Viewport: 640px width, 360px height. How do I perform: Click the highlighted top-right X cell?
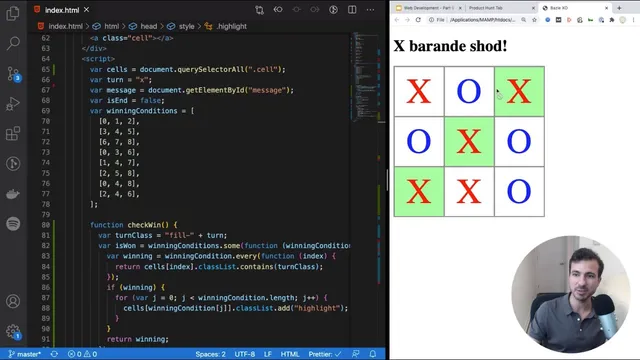519,91
